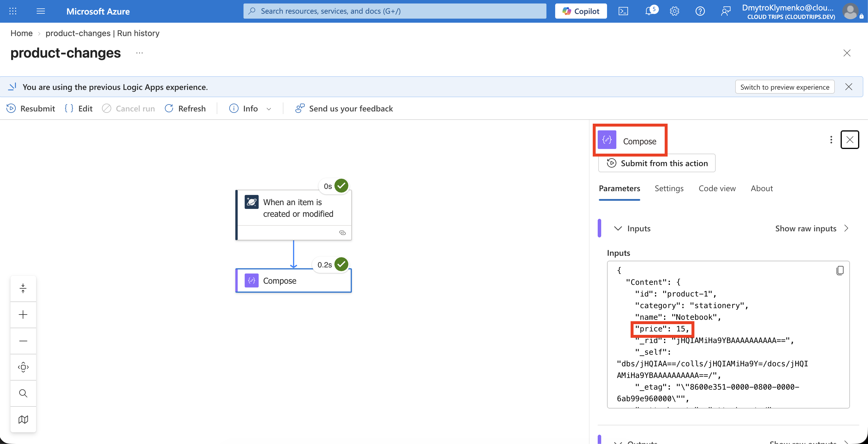The height and width of the screenshot is (444, 868).
Task: Toggle the canvas minimap
Action: [x=23, y=420]
